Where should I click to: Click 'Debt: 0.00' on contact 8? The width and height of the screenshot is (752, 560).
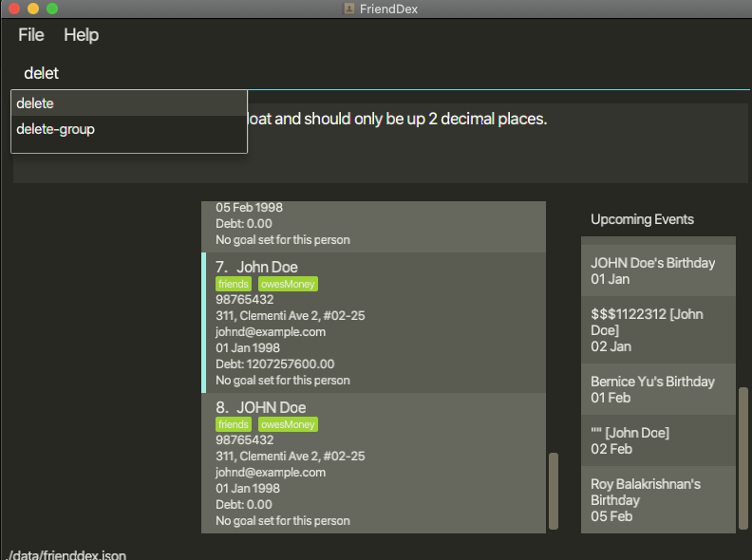[244, 504]
